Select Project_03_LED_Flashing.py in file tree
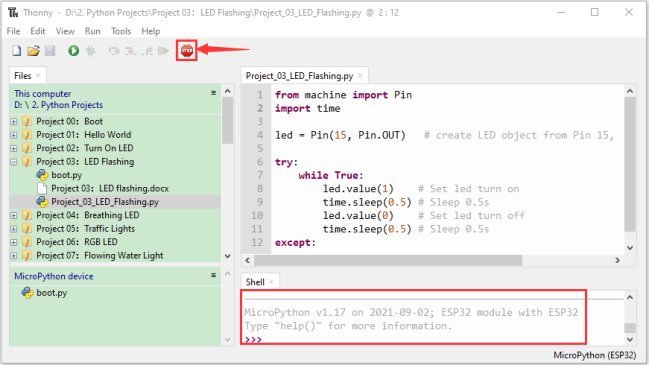649x366 pixels. [115, 202]
